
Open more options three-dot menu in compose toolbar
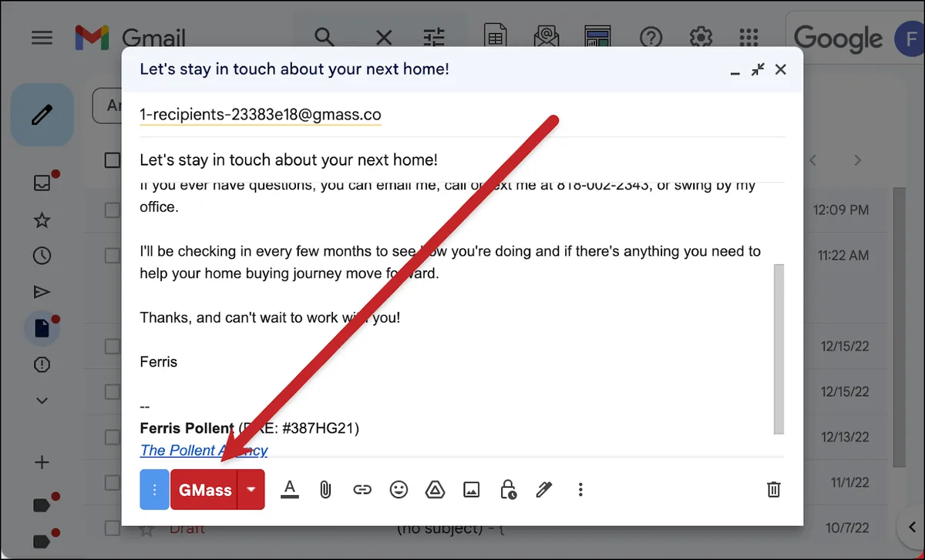(x=581, y=489)
